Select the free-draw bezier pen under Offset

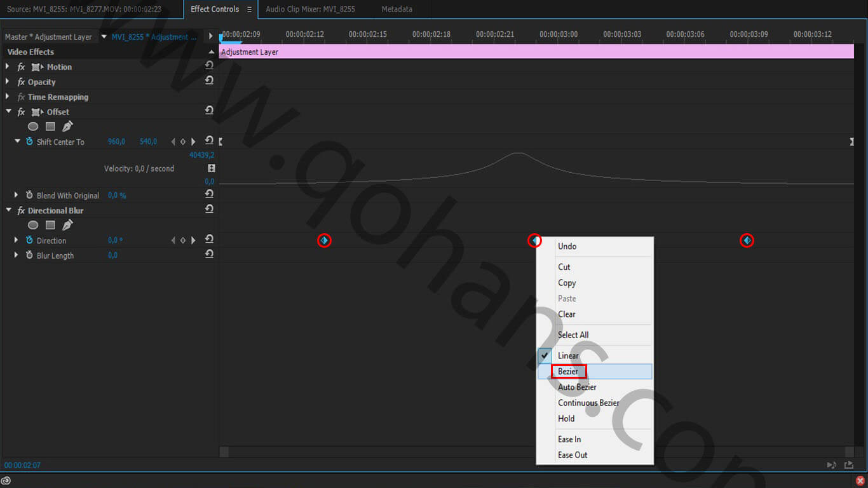click(67, 126)
